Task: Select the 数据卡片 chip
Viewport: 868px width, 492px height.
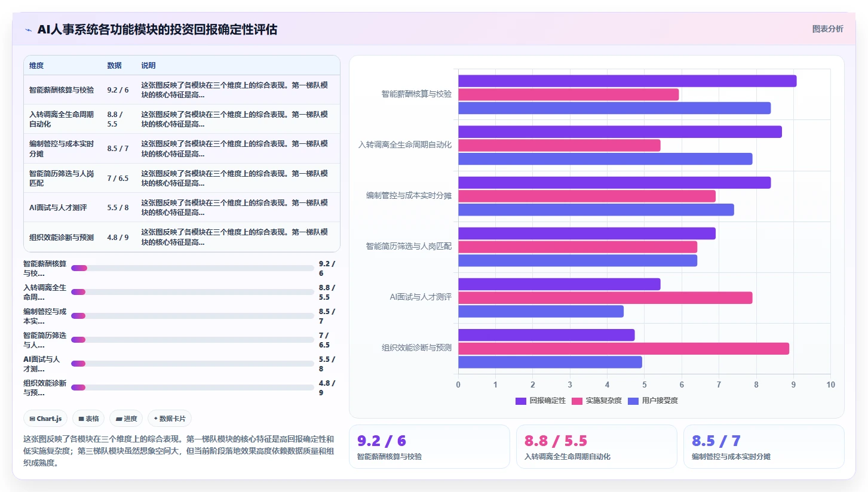Action: [x=170, y=419]
